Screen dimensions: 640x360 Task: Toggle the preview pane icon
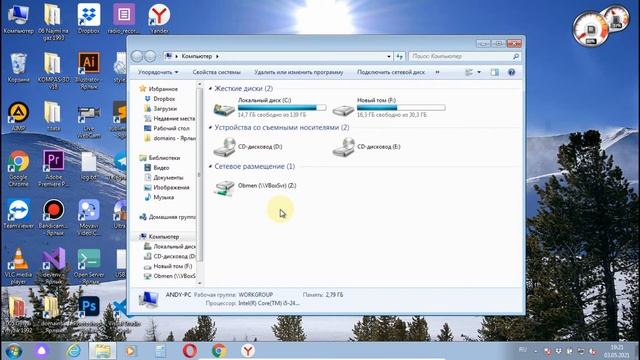point(495,72)
